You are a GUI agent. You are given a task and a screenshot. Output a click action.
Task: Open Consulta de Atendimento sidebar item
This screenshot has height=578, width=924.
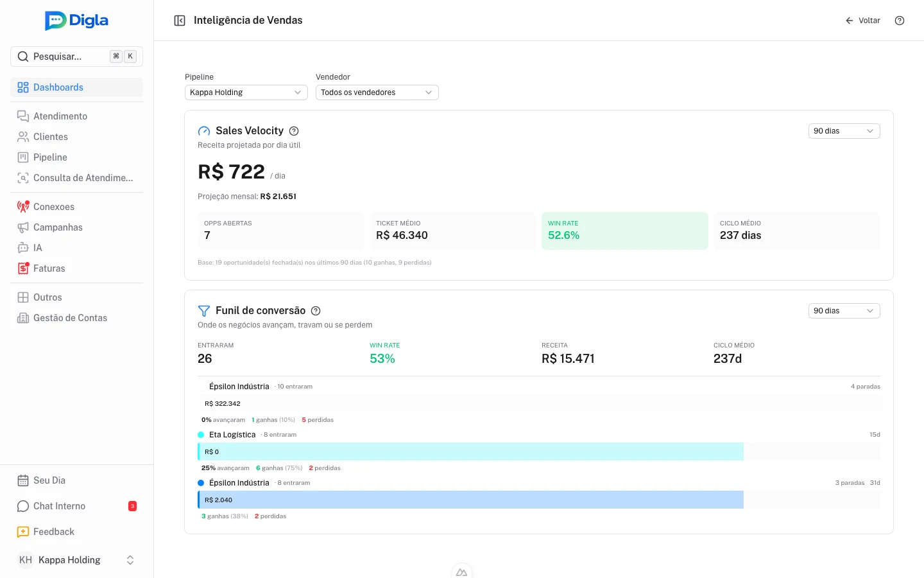[x=76, y=178]
